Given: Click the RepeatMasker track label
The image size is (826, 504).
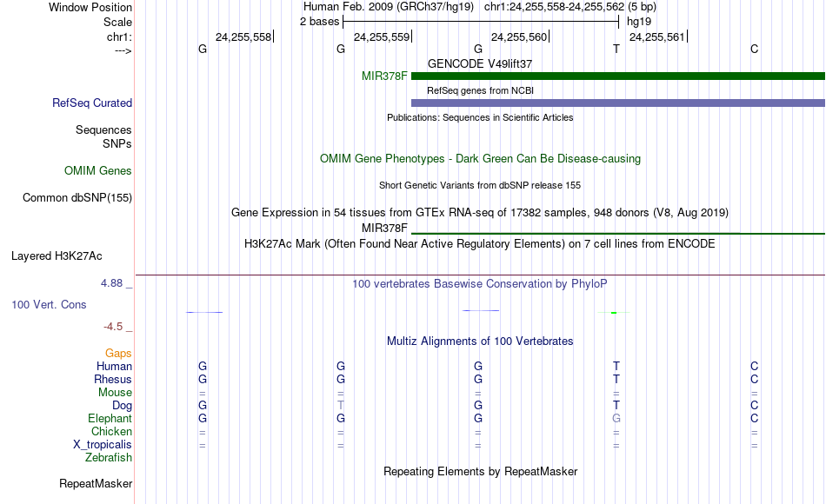Looking at the screenshot, I should point(96,483).
